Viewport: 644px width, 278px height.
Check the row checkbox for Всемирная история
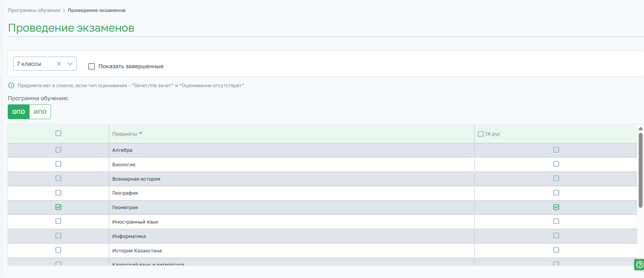point(58,178)
